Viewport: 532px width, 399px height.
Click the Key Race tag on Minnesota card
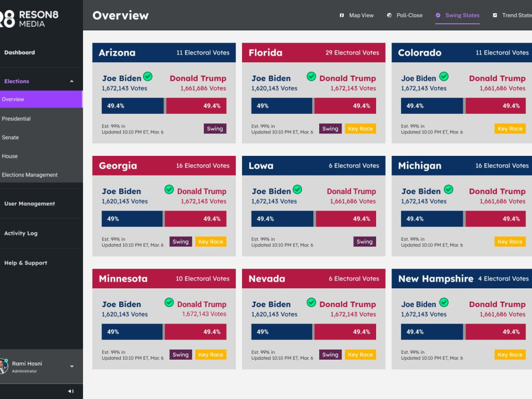[x=211, y=354]
